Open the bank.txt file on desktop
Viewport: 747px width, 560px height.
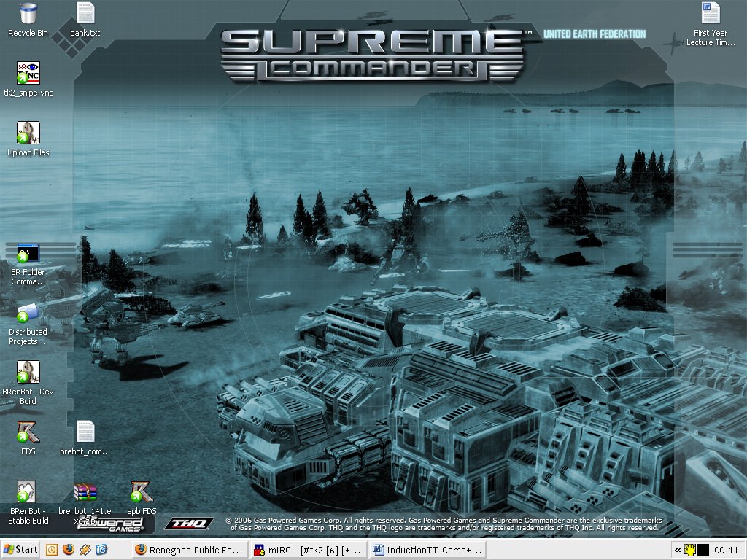click(85, 14)
